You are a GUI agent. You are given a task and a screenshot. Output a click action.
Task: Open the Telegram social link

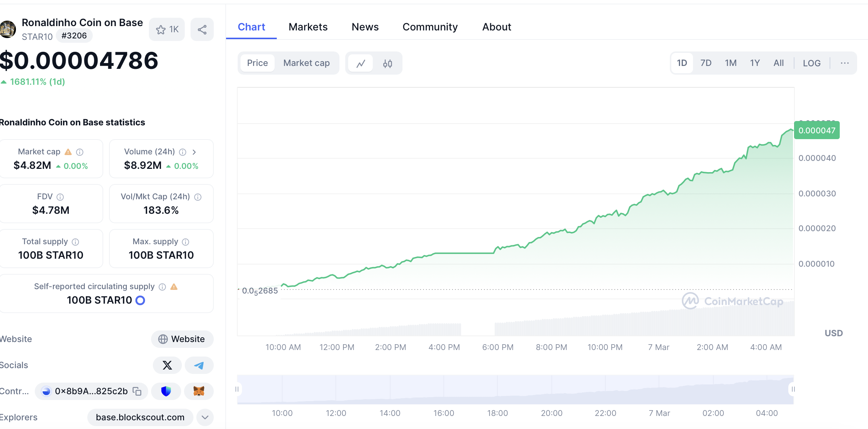pyautogui.click(x=199, y=365)
